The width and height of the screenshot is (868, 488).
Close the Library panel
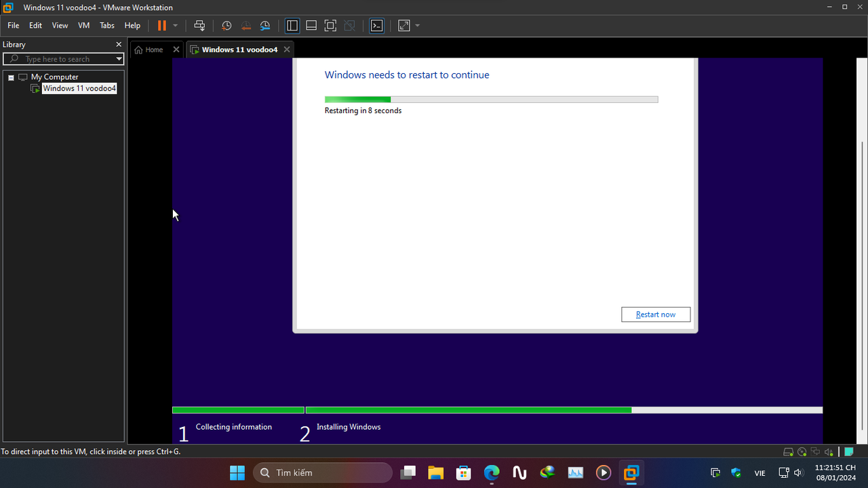tap(119, 44)
